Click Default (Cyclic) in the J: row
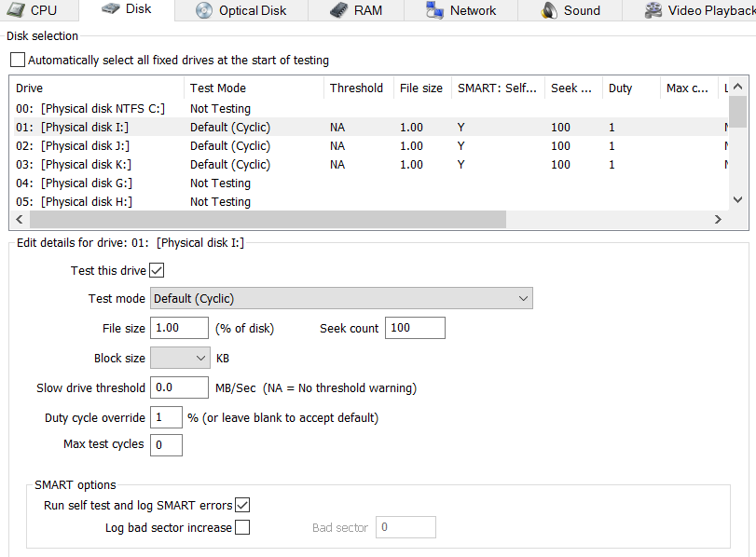Viewport: 756px width, 557px height. pyautogui.click(x=230, y=146)
